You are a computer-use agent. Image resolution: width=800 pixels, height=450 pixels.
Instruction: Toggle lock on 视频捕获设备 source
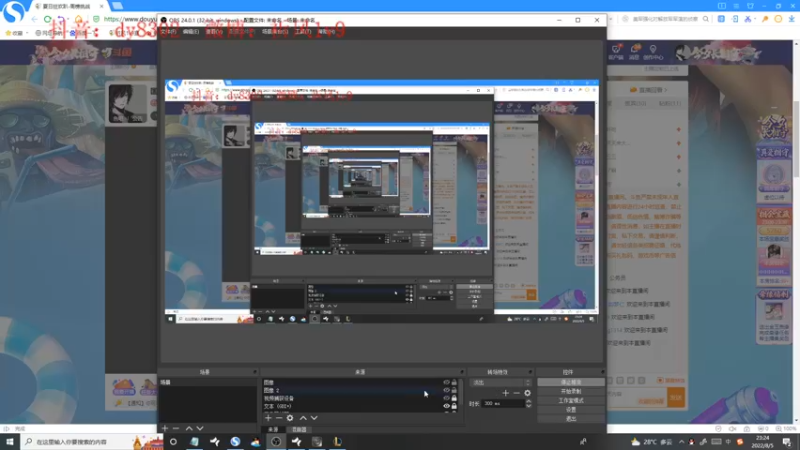(454, 398)
